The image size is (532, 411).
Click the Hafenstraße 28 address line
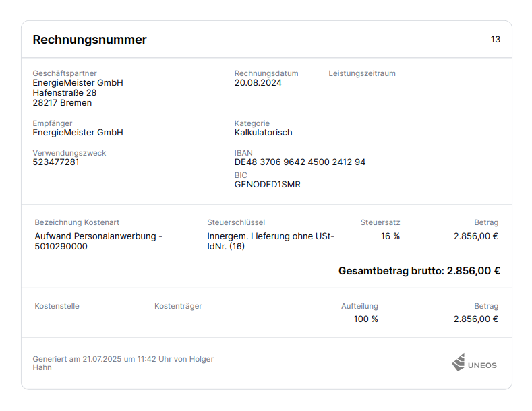tap(65, 93)
